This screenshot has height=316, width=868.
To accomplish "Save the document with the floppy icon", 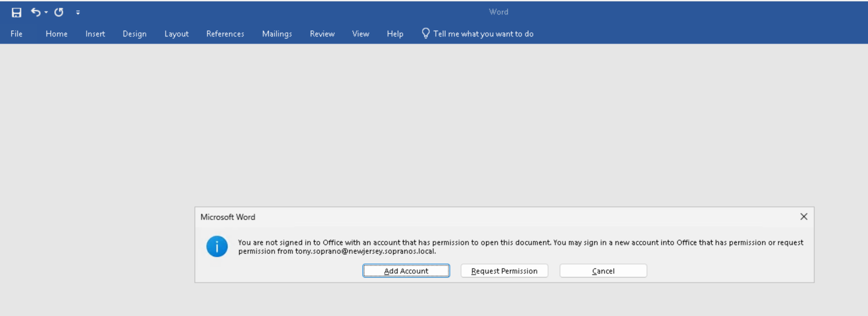I will [17, 13].
